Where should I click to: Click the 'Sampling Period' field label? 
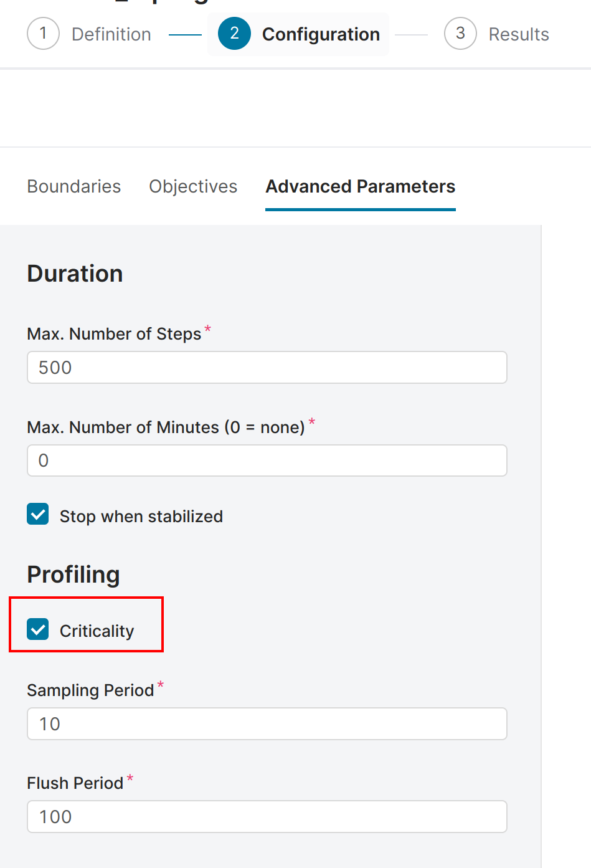[90, 690]
